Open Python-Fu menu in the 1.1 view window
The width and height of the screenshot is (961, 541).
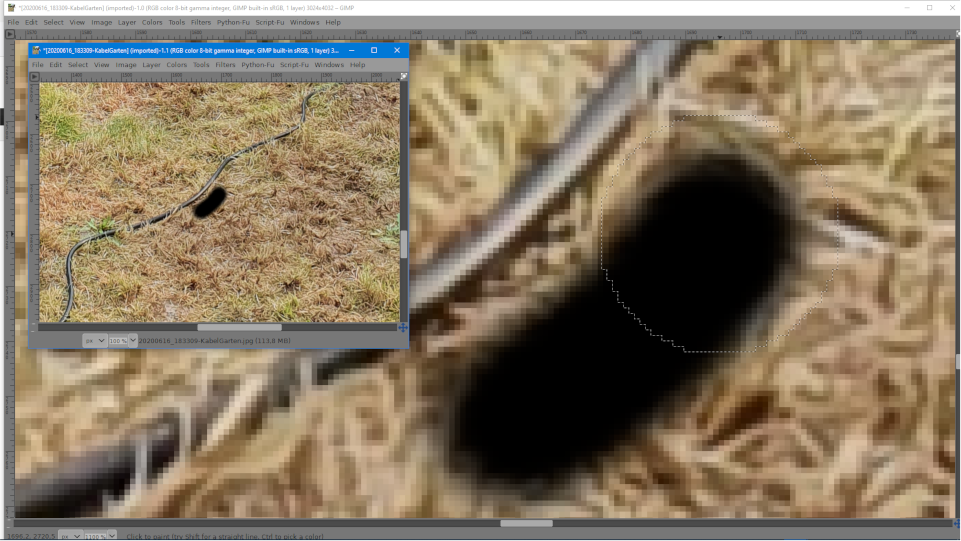point(257,65)
